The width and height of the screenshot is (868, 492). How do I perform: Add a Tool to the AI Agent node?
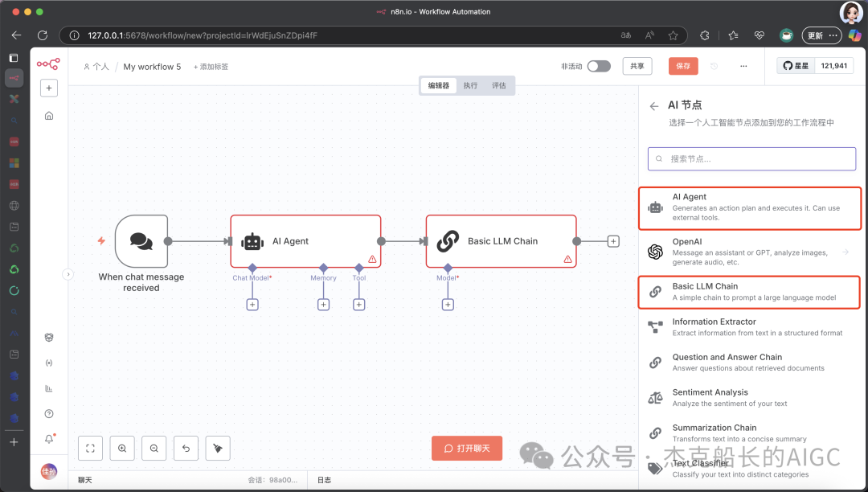[358, 305]
